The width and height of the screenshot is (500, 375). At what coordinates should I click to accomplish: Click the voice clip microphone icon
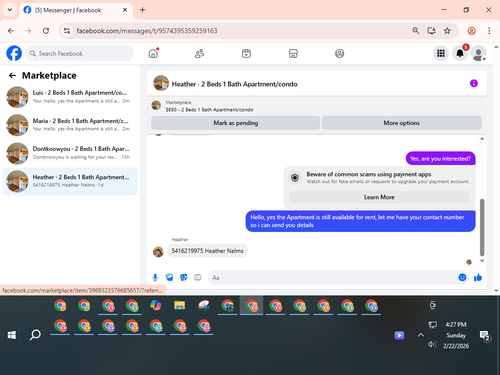[x=155, y=277]
